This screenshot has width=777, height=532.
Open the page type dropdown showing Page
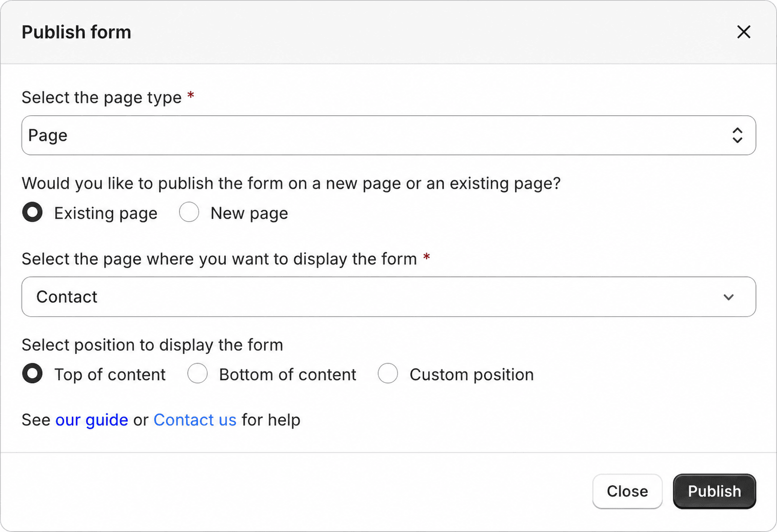[x=388, y=135]
